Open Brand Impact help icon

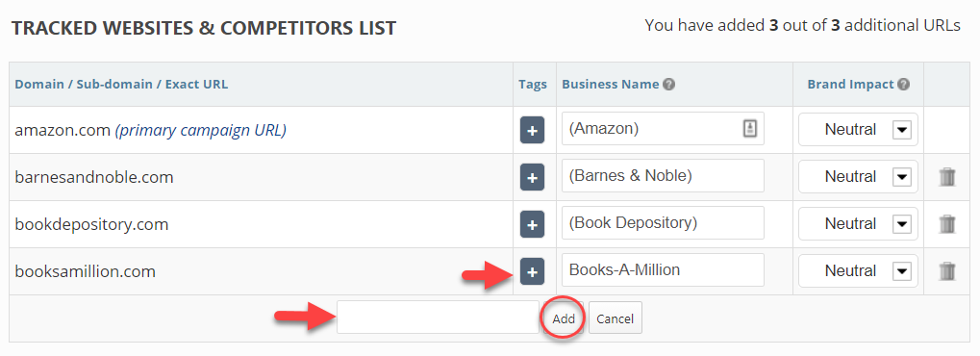tap(904, 85)
